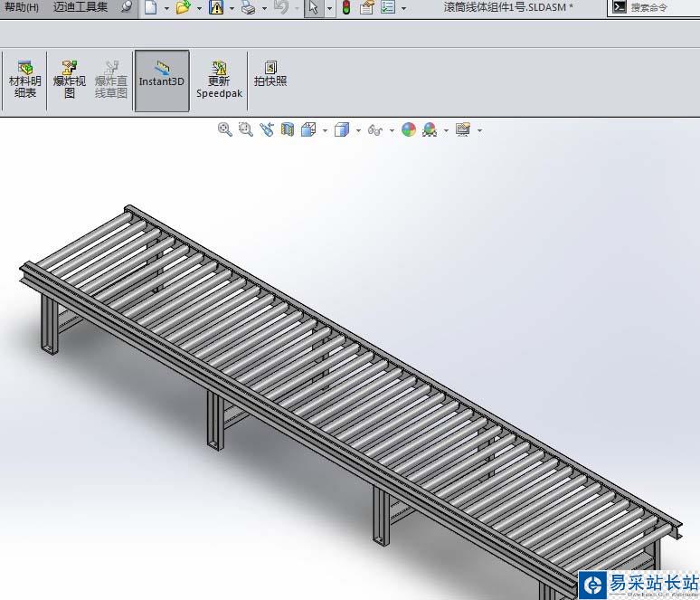700x600 pixels.
Task: Open the 迈迪工具集 menu
Action: 80,7
